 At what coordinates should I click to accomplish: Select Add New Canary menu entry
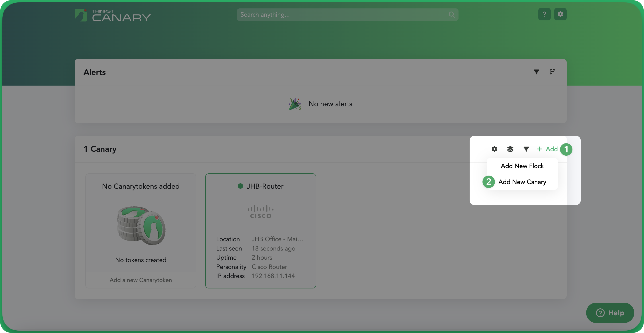pyautogui.click(x=522, y=182)
